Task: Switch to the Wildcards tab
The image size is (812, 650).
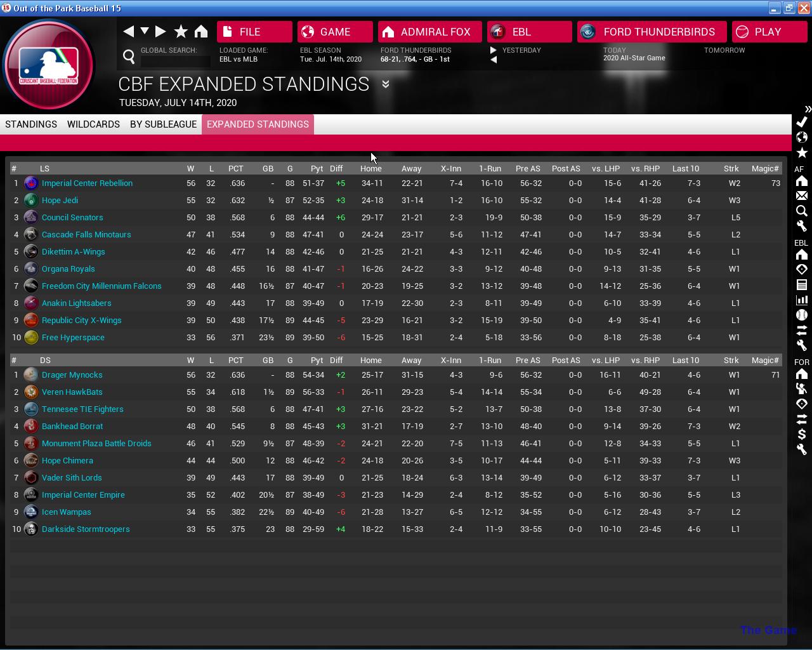Action: pyautogui.click(x=93, y=124)
